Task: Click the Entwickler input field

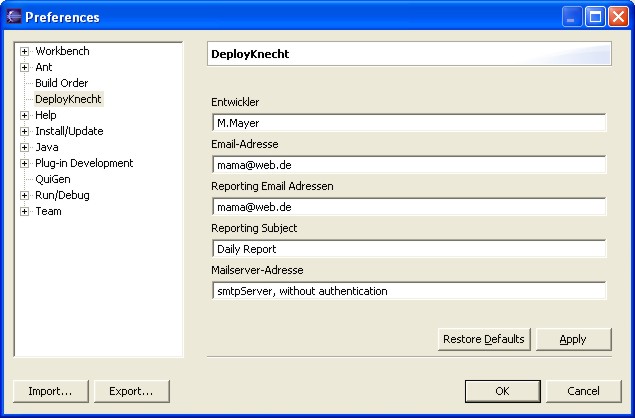Action: (x=409, y=123)
